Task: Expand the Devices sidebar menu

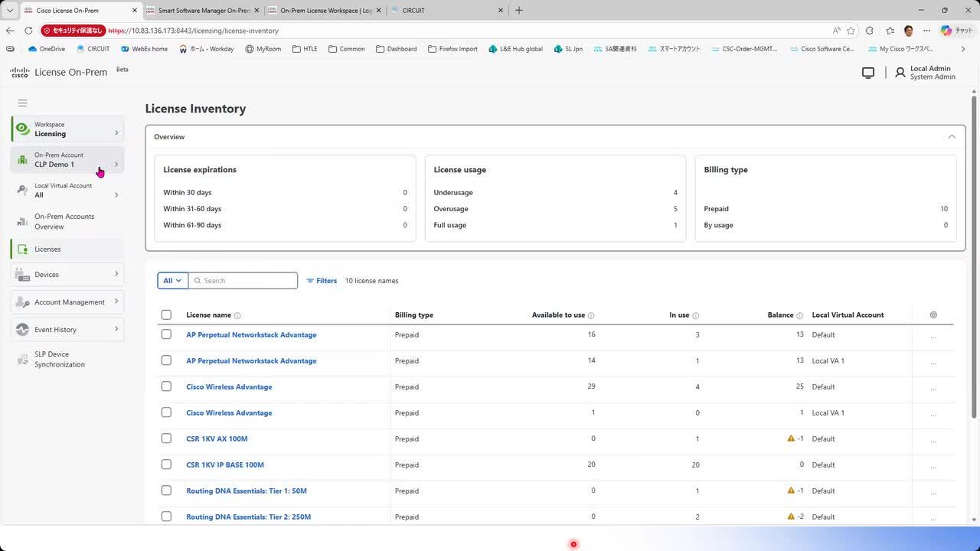Action: [67, 274]
